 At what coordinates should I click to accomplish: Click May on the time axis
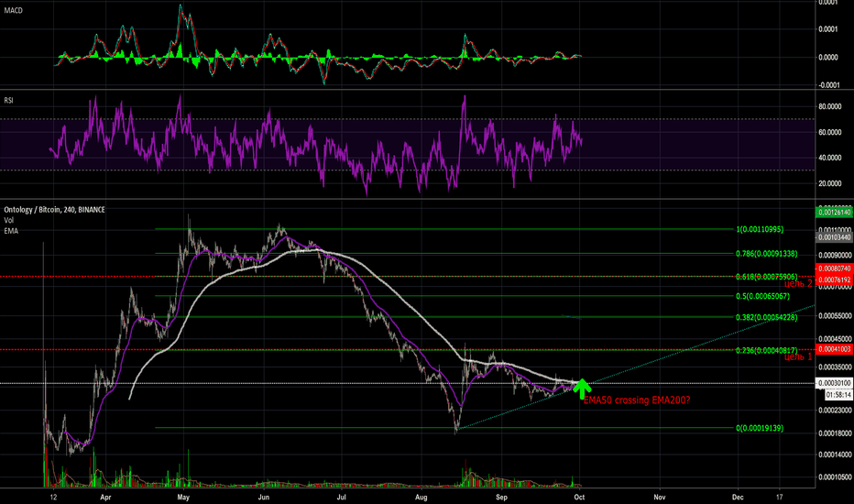pos(183,497)
